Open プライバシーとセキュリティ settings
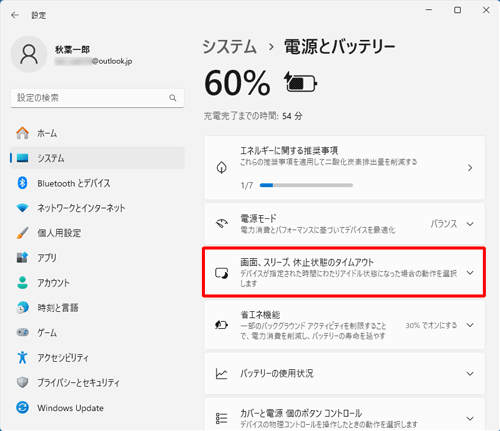 (97, 382)
